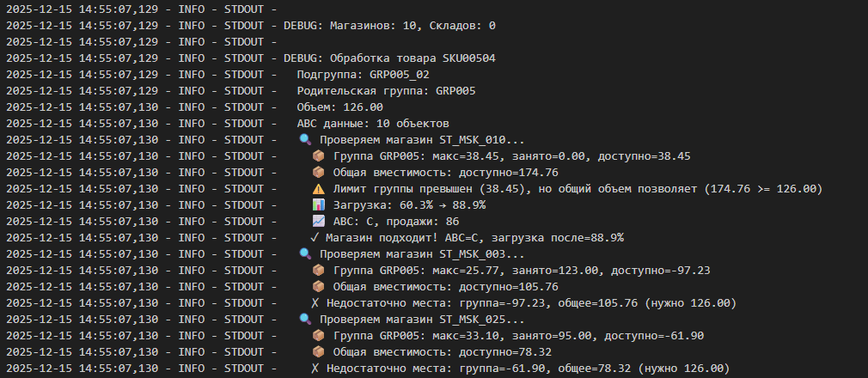The image size is (868, 378).
Task: Click the X mark on the общее=78.32 line
Action: click(315, 369)
